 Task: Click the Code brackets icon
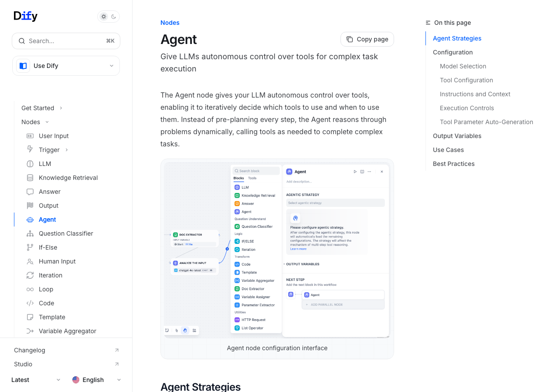tap(30, 303)
